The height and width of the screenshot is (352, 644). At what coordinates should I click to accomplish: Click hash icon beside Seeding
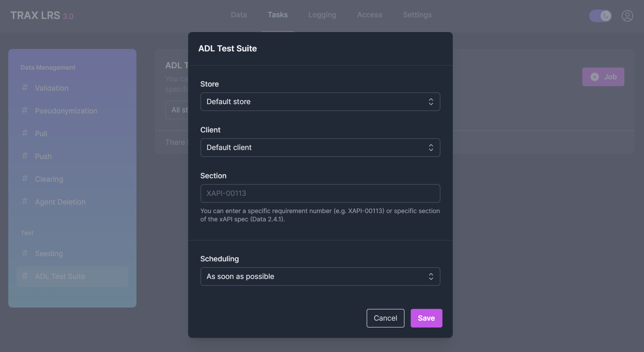25,253
